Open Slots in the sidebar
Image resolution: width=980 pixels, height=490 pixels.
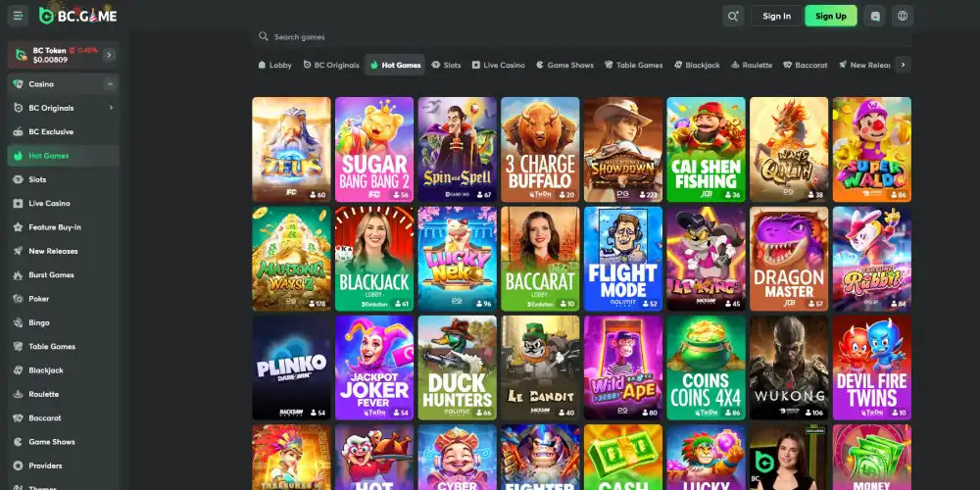pos(63,179)
